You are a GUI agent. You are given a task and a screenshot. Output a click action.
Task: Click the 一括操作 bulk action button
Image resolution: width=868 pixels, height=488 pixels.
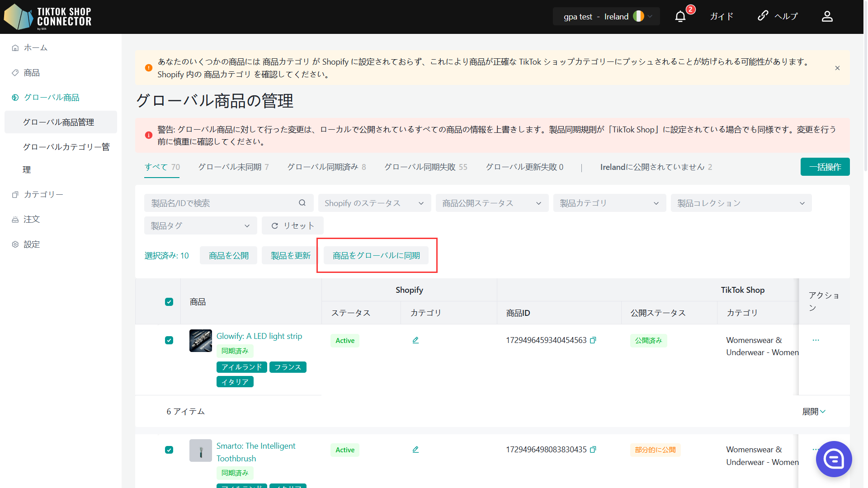825,167
